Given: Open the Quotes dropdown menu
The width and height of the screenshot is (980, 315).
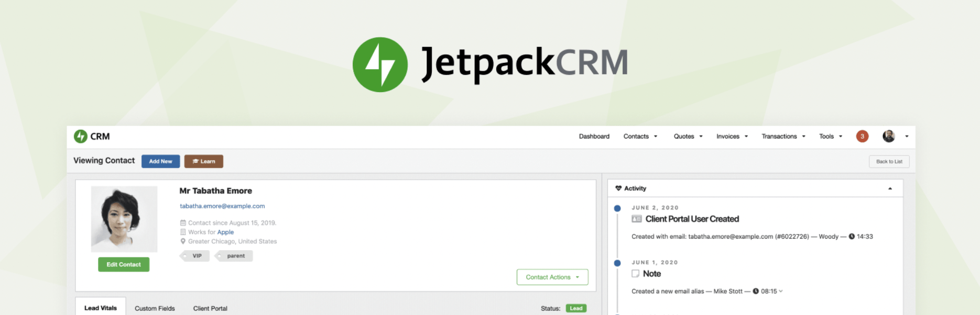Looking at the screenshot, I should 688,137.
